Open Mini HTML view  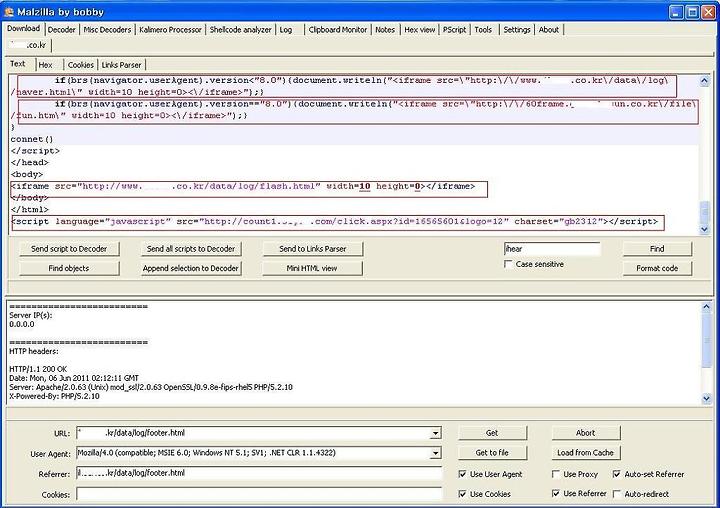(312, 268)
